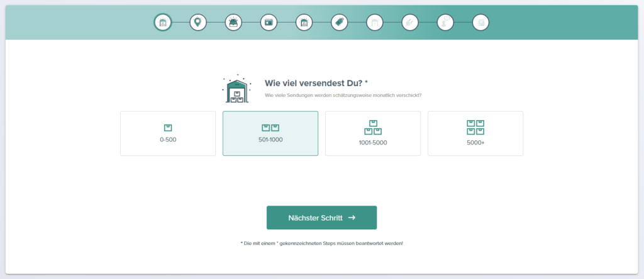Image resolution: width=644 pixels, height=279 pixels.
Task: Select the 5000+ shipments card
Action: click(x=475, y=133)
